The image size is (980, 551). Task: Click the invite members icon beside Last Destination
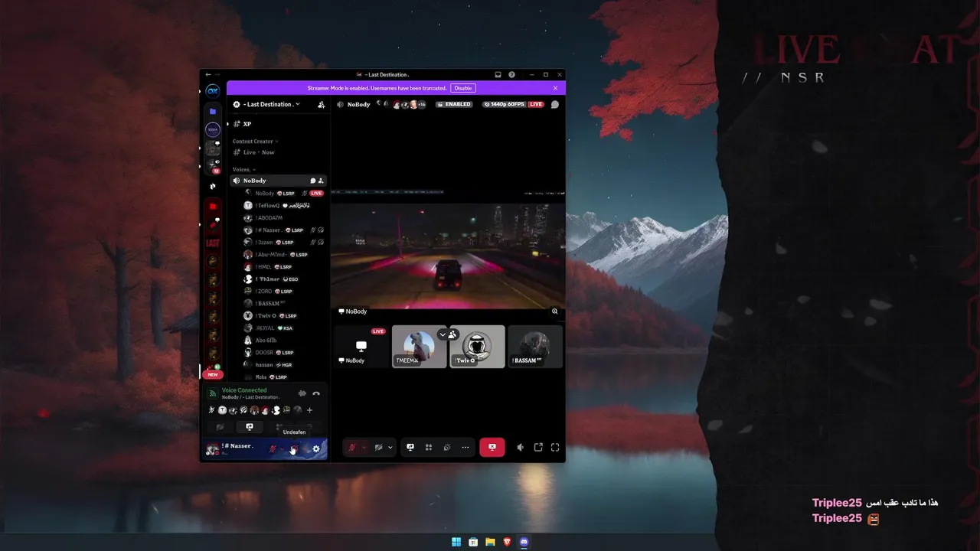coord(321,104)
